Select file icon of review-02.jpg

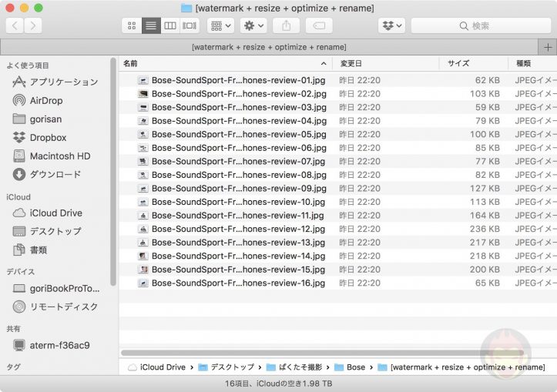click(143, 94)
